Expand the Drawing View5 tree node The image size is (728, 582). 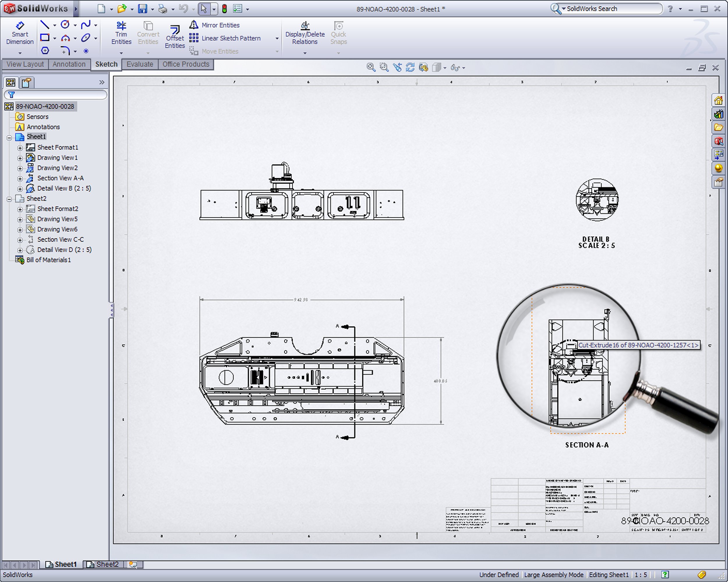tap(20, 219)
